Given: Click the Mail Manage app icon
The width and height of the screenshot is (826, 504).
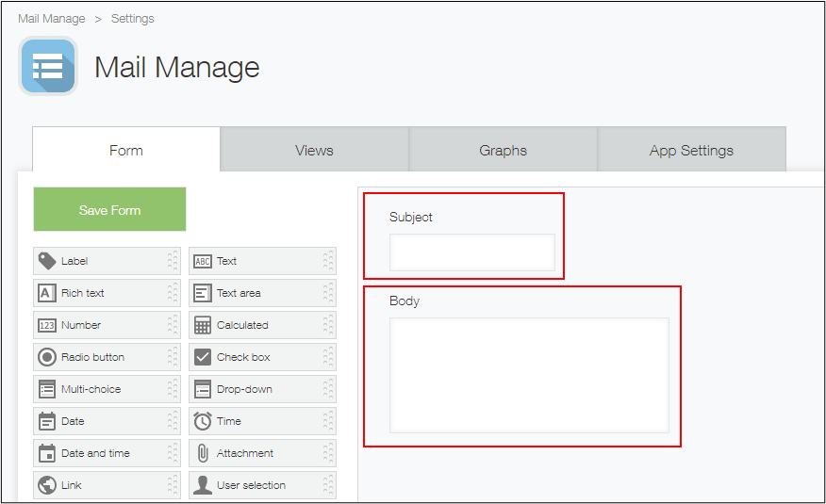Looking at the screenshot, I should coord(48,67).
